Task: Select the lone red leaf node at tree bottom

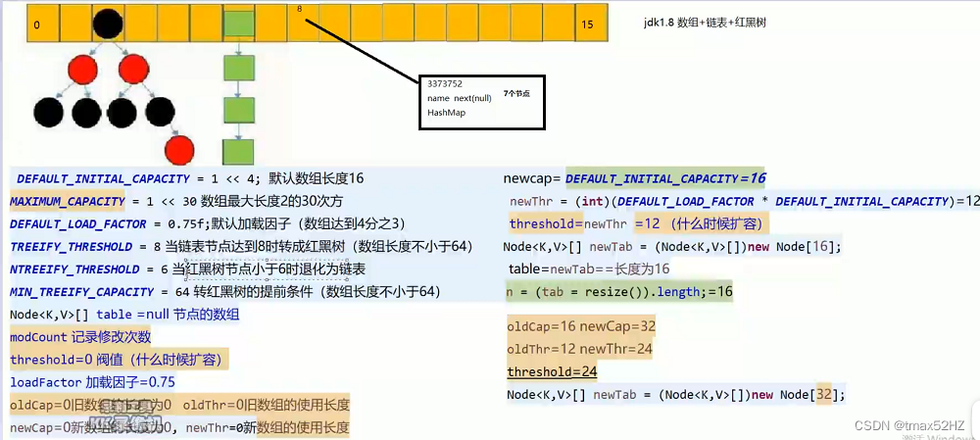Action: point(179,150)
